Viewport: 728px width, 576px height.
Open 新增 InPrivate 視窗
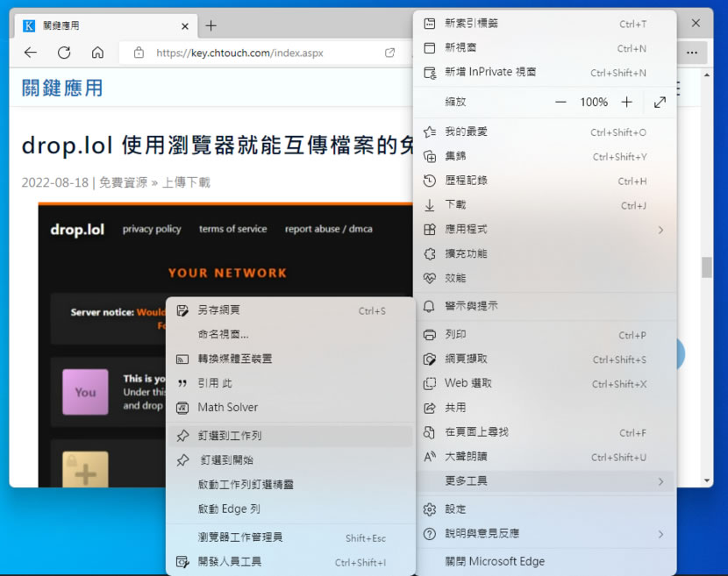point(545,73)
